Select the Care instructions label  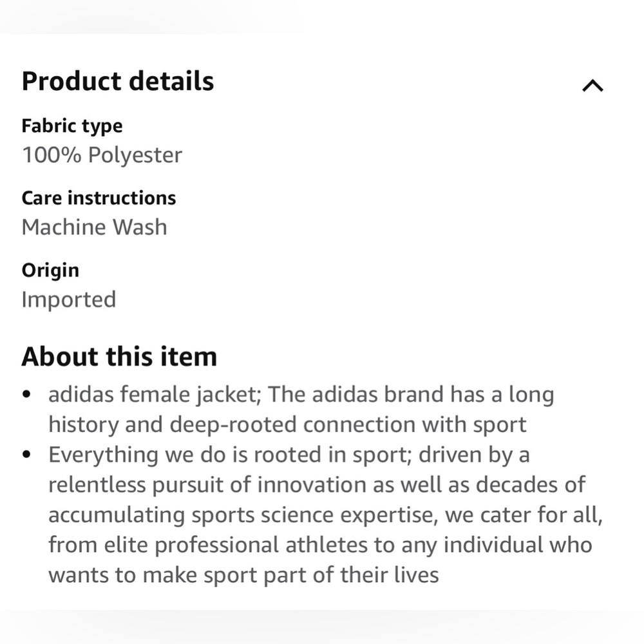tap(99, 198)
